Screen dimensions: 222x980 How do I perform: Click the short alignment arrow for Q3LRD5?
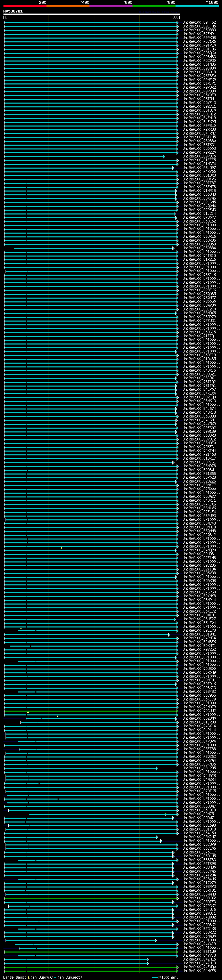coord(81,768)
